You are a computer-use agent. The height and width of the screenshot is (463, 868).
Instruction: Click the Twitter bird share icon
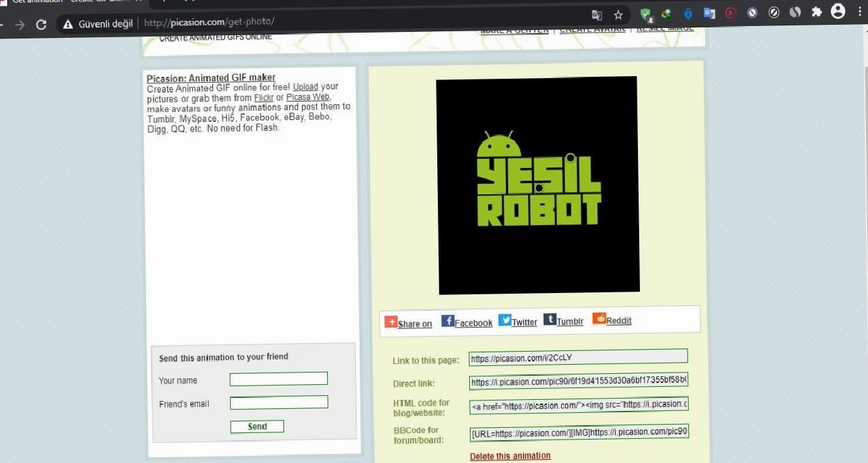(x=504, y=320)
